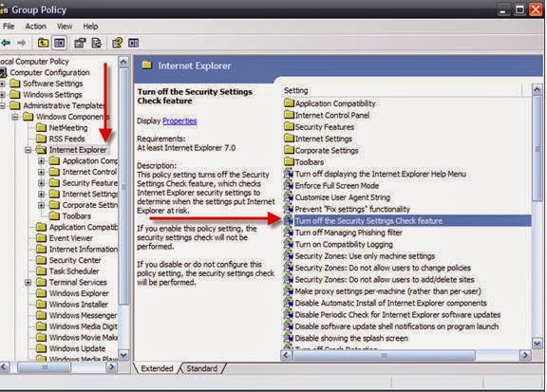Open the Properties toolbar icon

point(80,43)
